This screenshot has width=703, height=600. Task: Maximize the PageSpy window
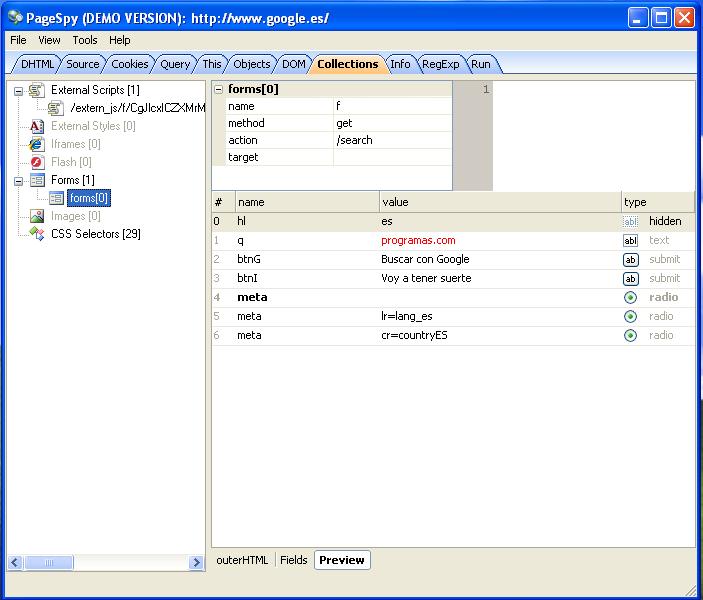click(661, 18)
